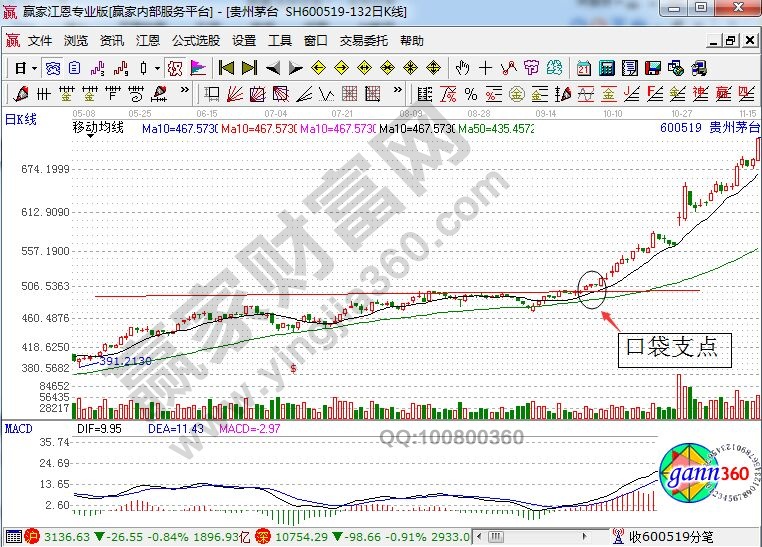
Task: Open the calculator tool
Action: coord(608,68)
